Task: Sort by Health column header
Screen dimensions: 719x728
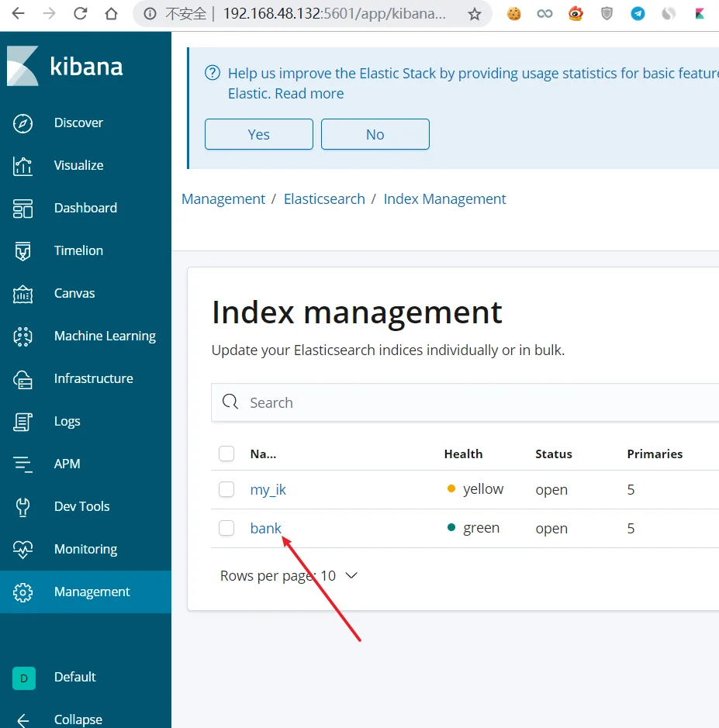Action: click(x=463, y=454)
